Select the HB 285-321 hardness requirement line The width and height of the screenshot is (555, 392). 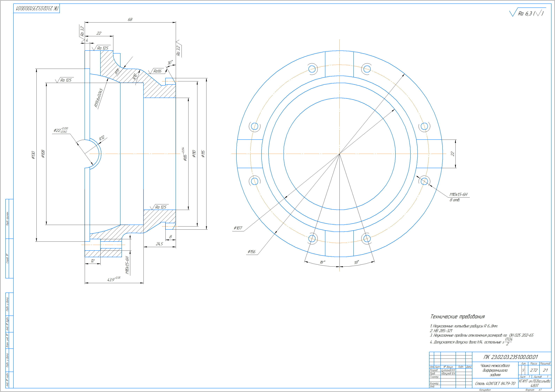click(x=441, y=331)
